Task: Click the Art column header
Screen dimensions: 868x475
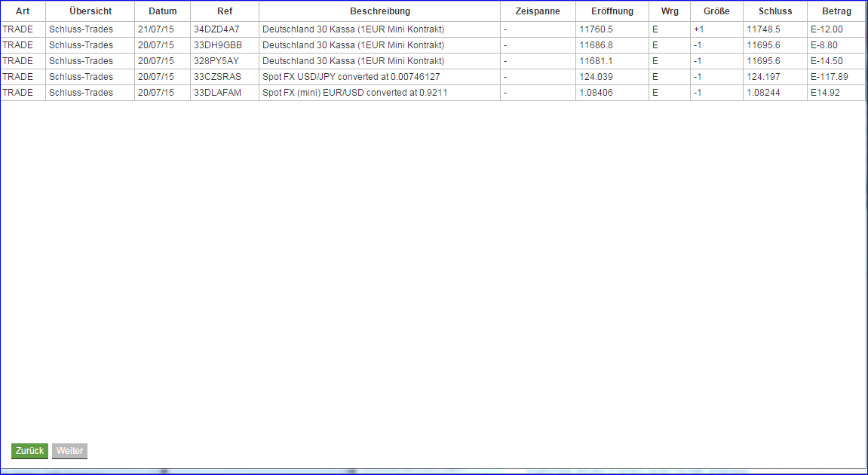Action: (x=23, y=11)
